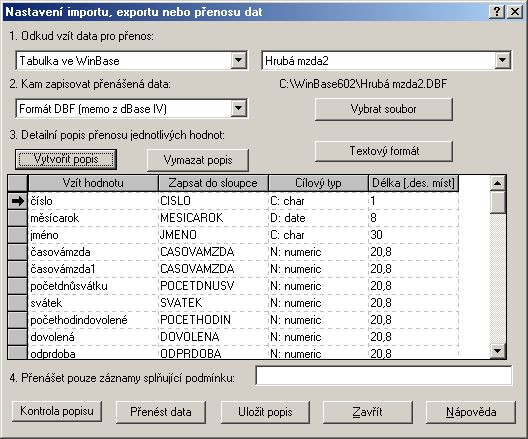Select the 'měsícarok' source value cell
The height and width of the screenshot is (439, 528).
[93, 218]
